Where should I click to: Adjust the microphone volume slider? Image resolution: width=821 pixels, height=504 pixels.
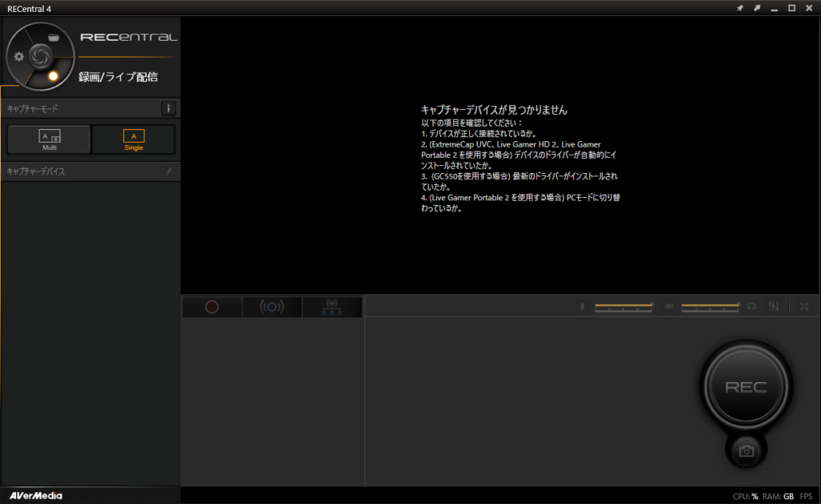coord(624,307)
